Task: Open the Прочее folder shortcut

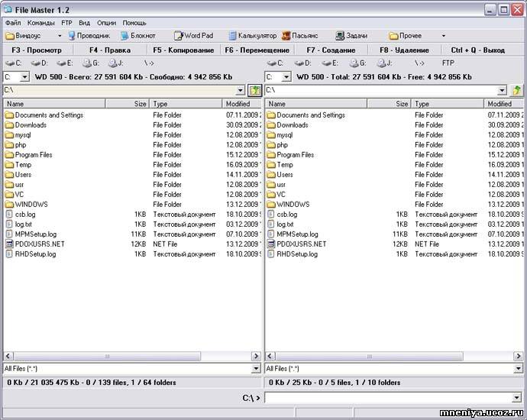Action: click(x=405, y=36)
